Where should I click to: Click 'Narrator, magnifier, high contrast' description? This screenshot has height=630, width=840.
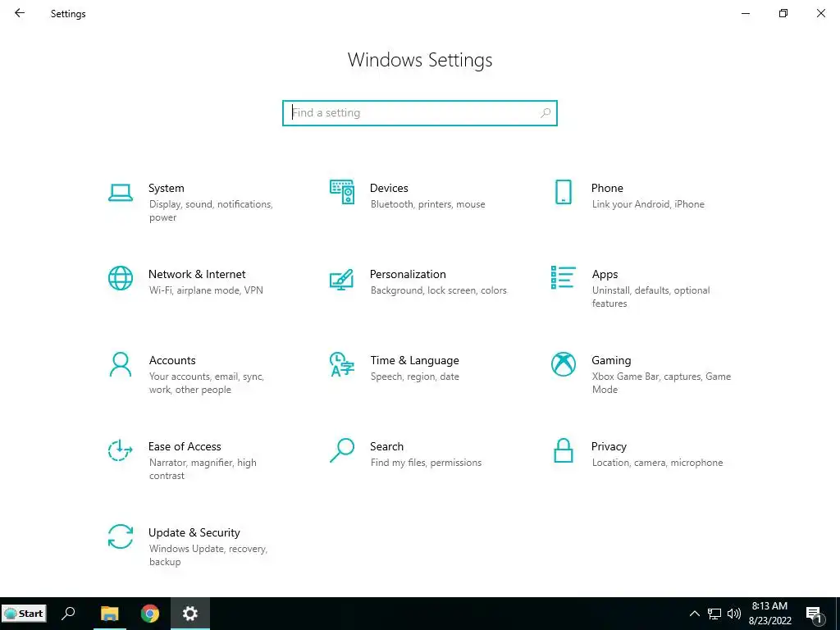pyautogui.click(x=203, y=468)
